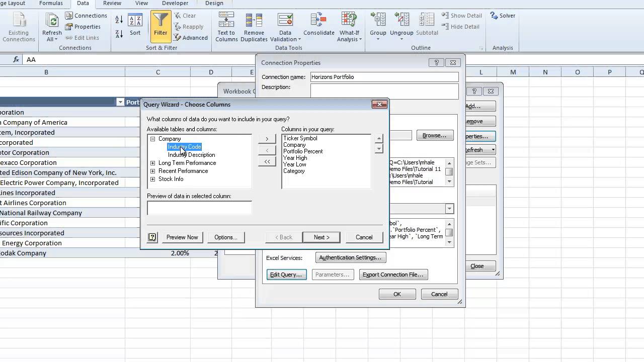
Task: Click Clear filter in ribbon
Action: coord(185,16)
